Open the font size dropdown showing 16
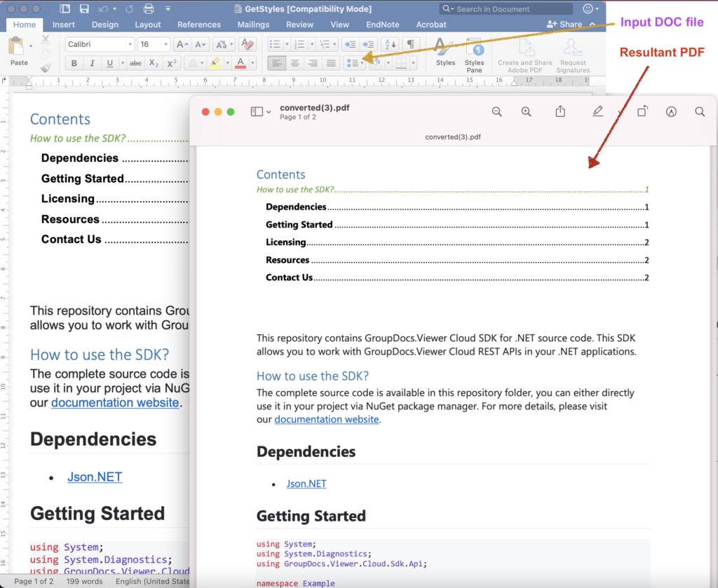 165,44
